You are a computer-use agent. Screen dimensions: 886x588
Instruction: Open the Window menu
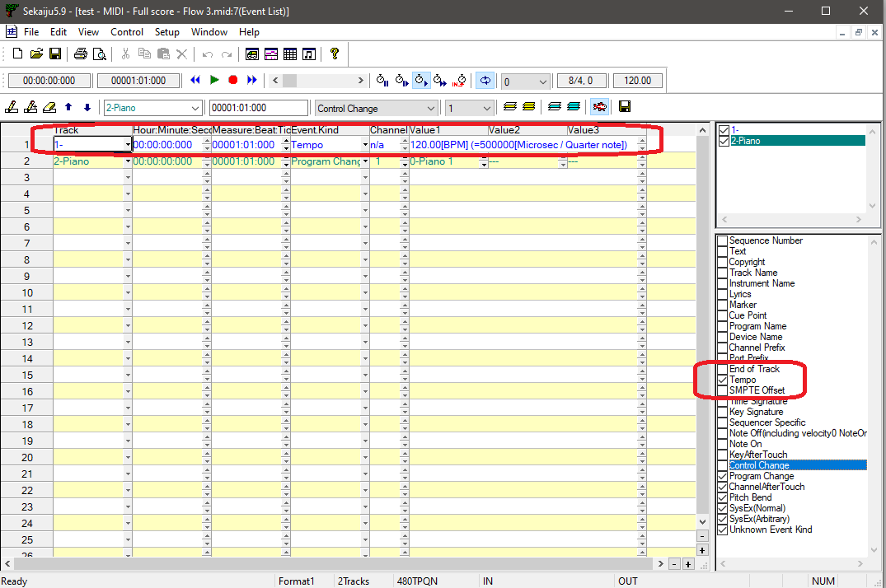[209, 32]
